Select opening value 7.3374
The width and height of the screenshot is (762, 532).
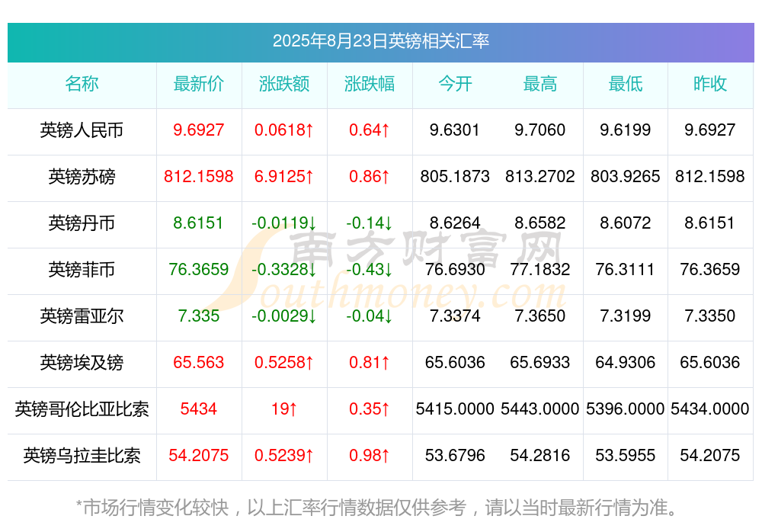(455, 316)
